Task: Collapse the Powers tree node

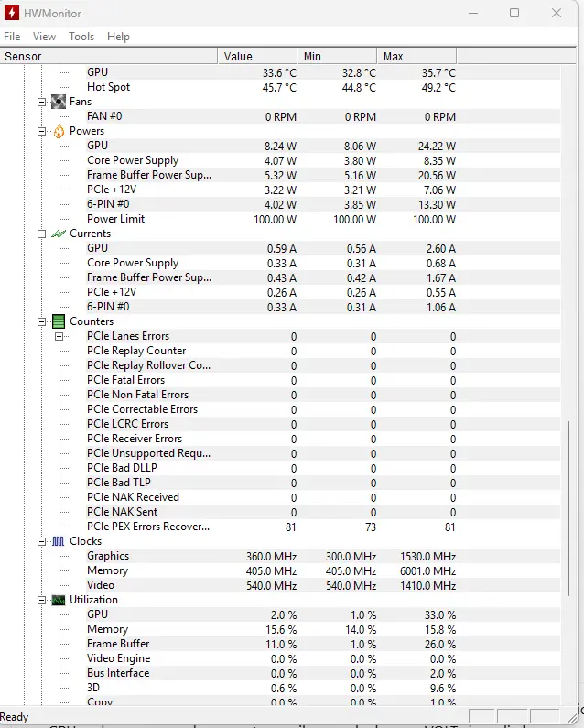Action: coord(42,131)
